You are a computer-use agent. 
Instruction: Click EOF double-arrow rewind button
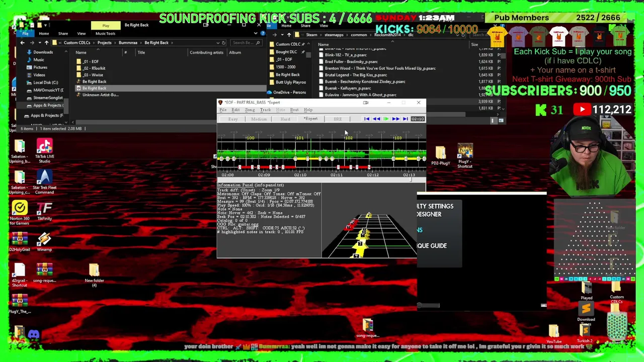click(x=376, y=119)
